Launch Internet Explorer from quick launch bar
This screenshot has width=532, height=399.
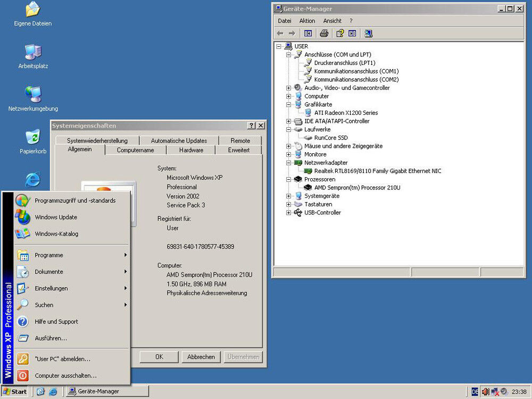[53, 391]
